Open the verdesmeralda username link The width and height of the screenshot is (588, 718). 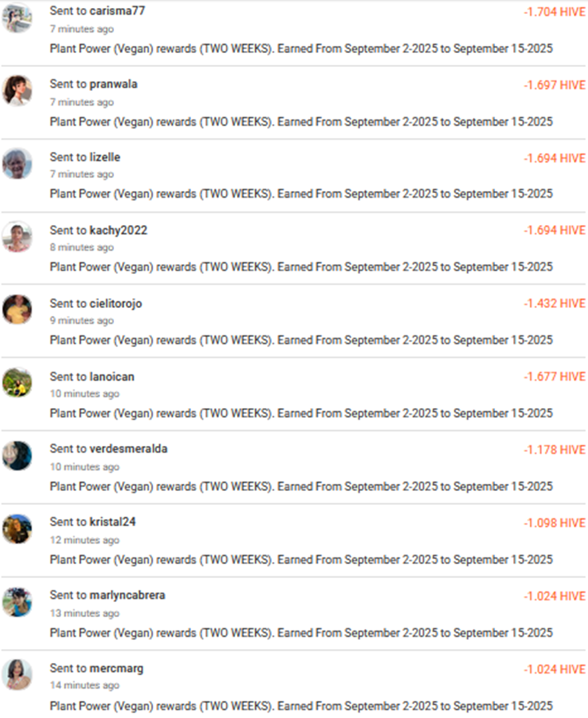(x=128, y=449)
